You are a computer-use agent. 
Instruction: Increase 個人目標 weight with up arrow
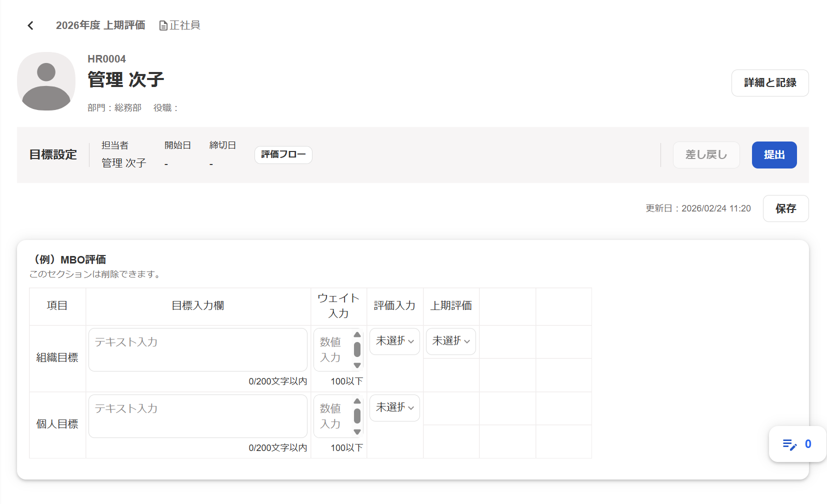pos(357,401)
